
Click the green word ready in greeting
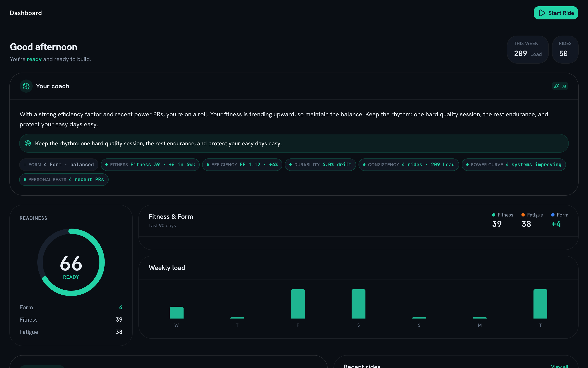click(34, 59)
